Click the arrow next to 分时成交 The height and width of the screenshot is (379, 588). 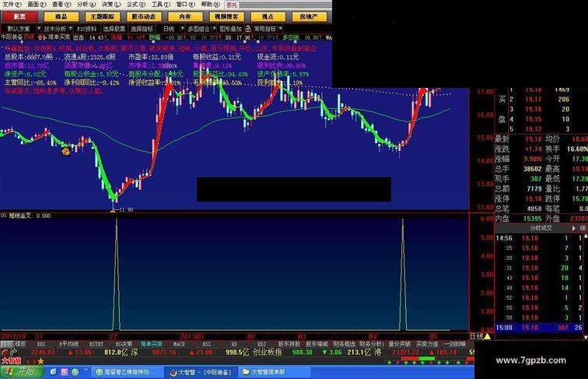coord(573,228)
